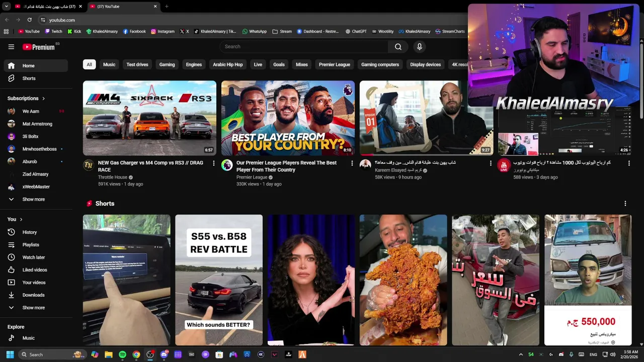
Task: Open ChatGPT bookmark
Action: coord(356,31)
